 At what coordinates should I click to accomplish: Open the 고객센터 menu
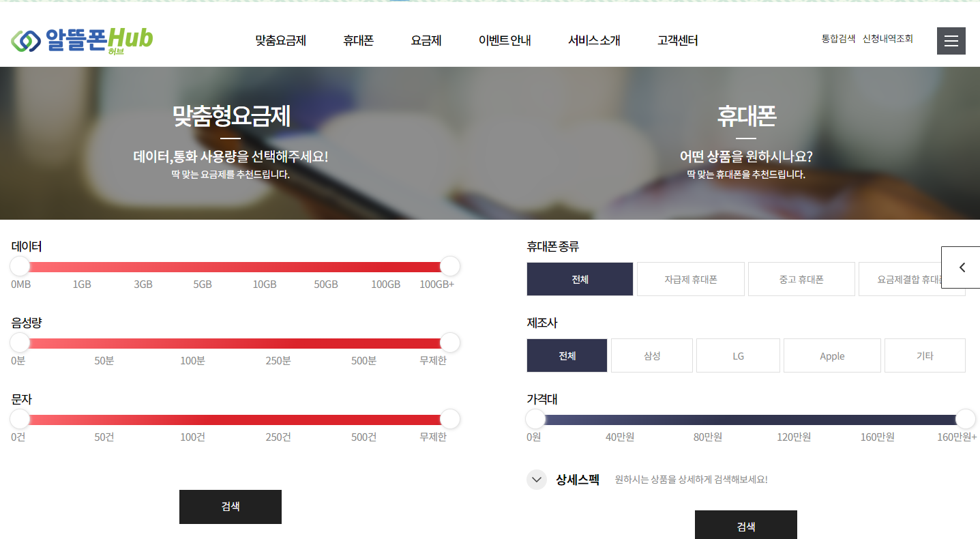coord(677,40)
